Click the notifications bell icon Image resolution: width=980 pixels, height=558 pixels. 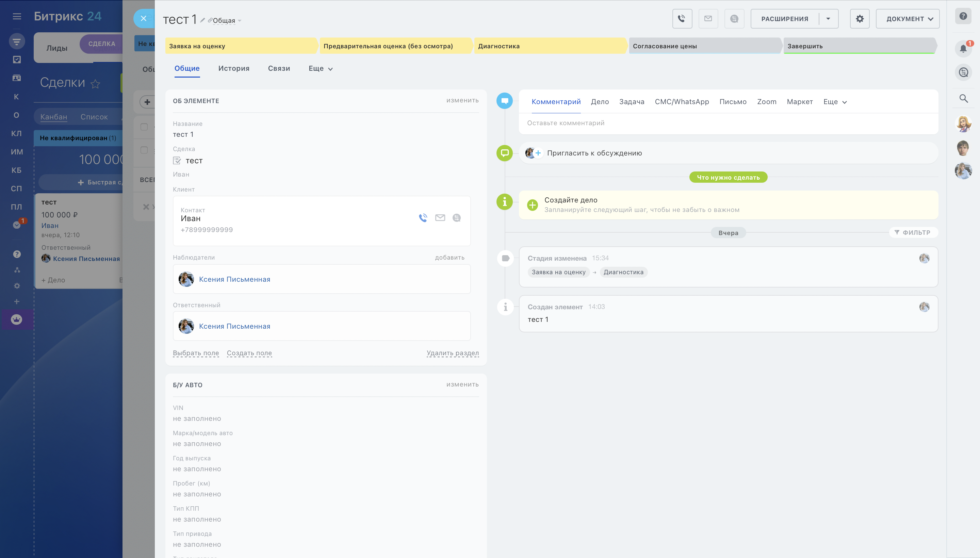tap(963, 49)
